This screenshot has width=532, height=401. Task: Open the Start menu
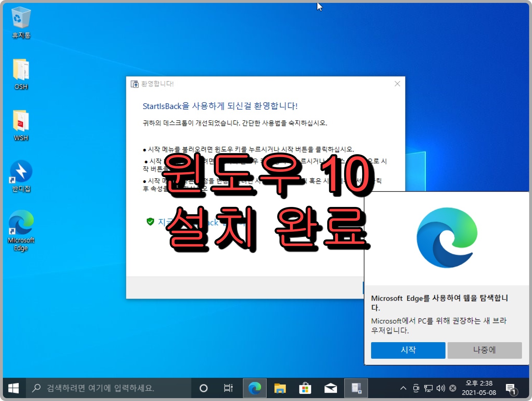point(14,388)
